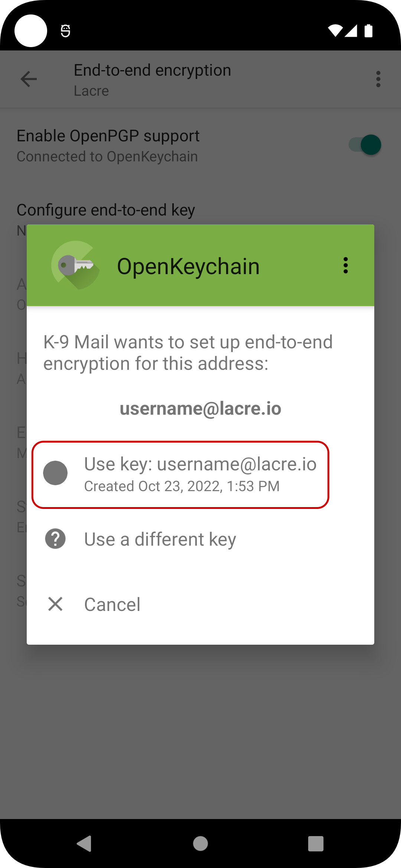Screen dimensions: 401x868
Task: Choose Use key: username@lacre.io option
Action: [x=180, y=474]
